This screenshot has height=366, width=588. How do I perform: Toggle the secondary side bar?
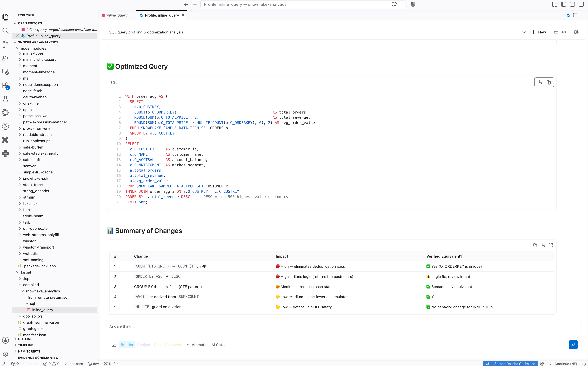[581, 4]
